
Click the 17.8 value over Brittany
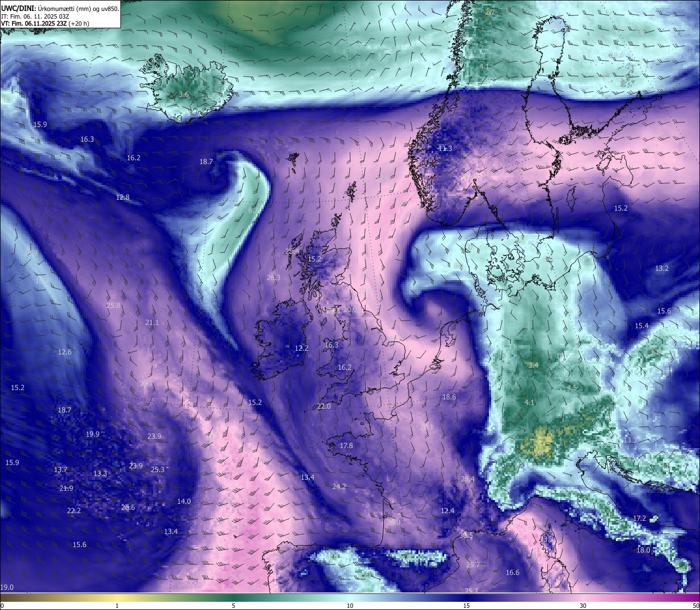[346, 446]
